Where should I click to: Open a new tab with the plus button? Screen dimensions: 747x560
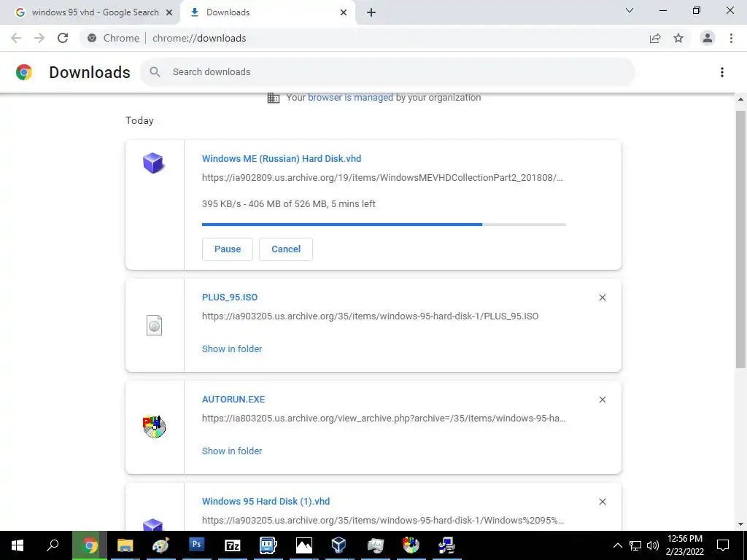pos(371,12)
